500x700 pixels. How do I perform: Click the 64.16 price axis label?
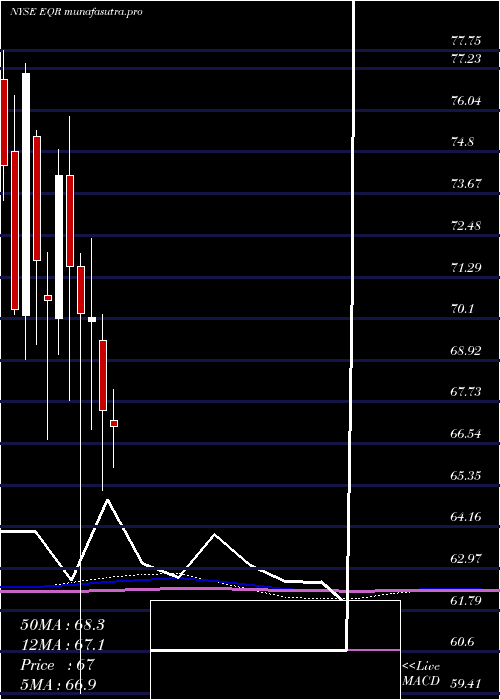466,517
